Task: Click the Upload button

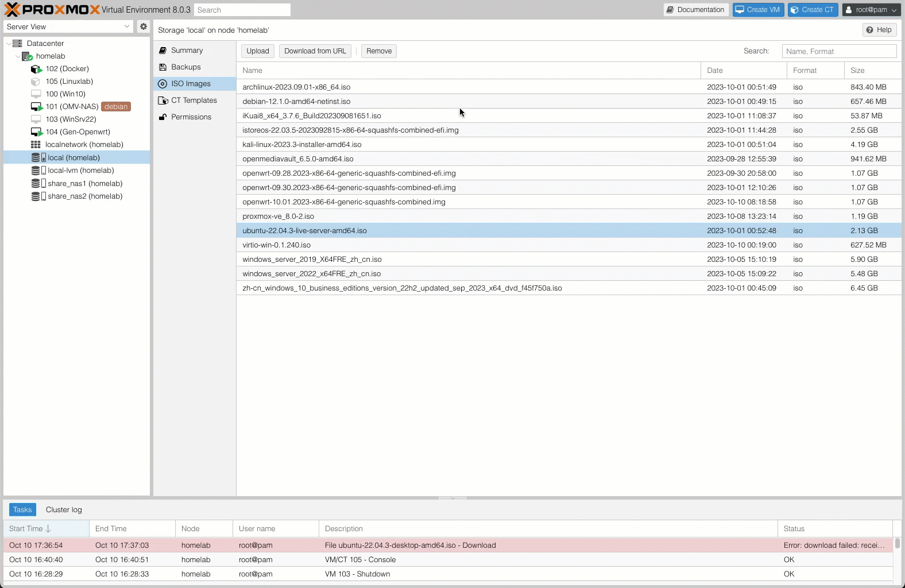Action: point(258,51)
